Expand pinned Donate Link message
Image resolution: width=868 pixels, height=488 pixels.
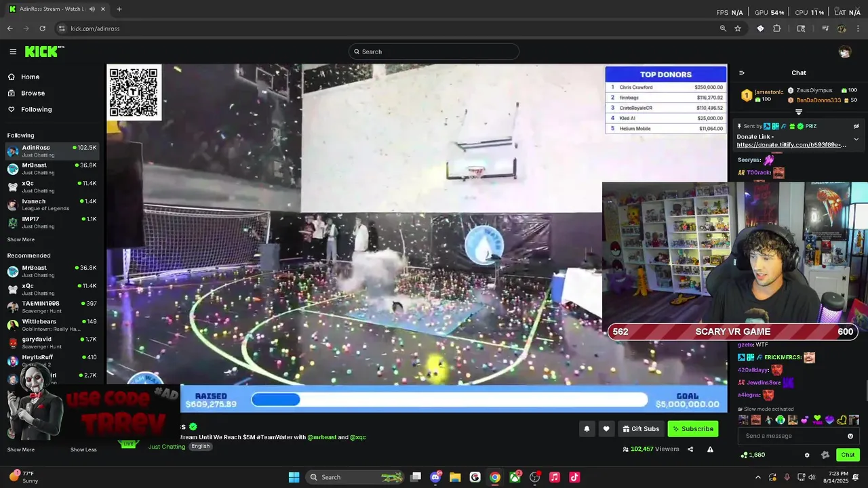[856, 140]
